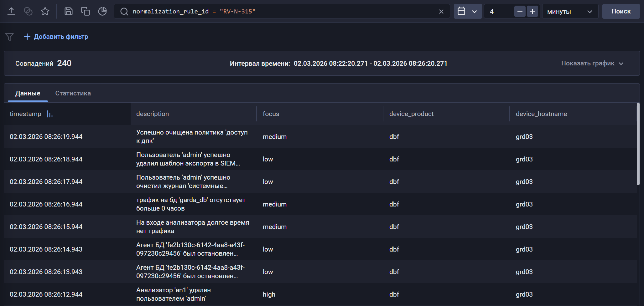Open the pie chart icon in toolbar
Viewport: 644px width, 306px height.
coord(102,12)
